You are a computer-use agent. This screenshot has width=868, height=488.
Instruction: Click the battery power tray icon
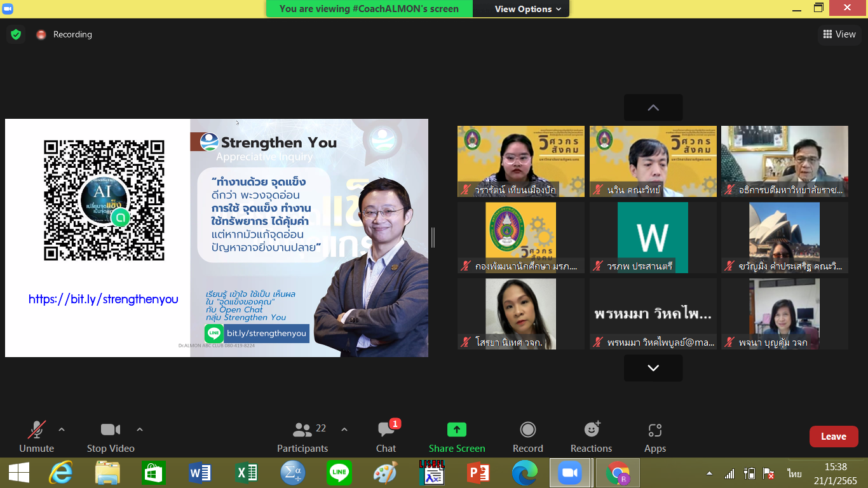pos(749,473)
